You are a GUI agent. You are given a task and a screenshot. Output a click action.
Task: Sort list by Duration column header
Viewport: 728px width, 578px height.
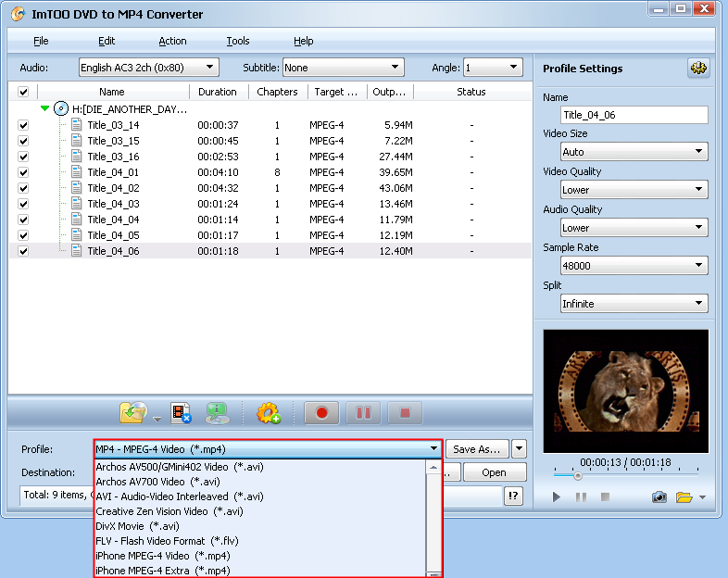(x=218, y=92)
